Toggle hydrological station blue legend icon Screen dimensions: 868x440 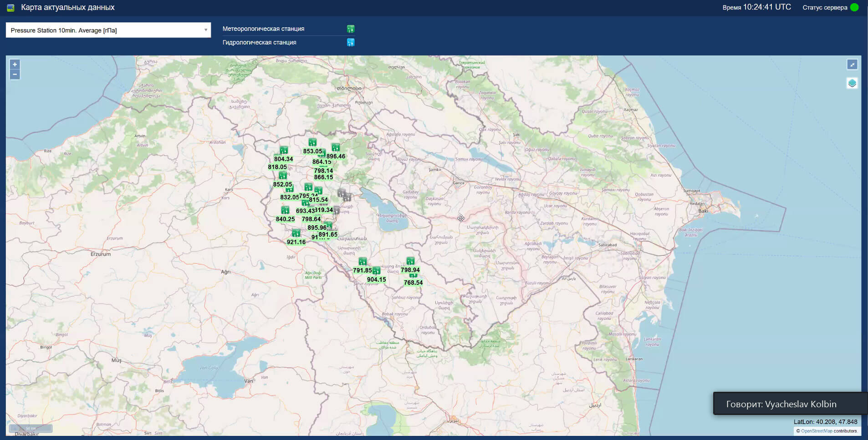[351, 42]
